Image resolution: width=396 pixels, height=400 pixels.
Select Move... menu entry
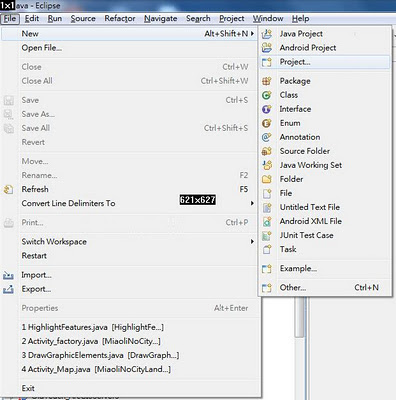(x=129, y=161)
